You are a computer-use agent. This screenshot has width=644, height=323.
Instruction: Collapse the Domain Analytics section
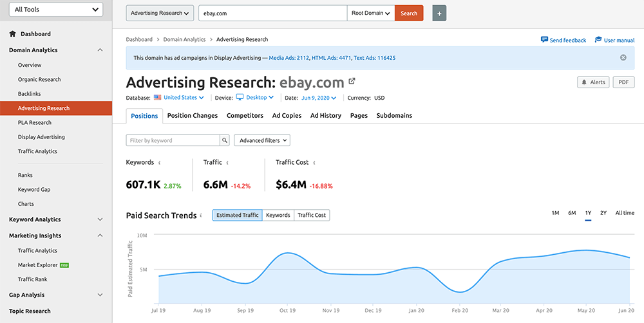pos(100,50)
